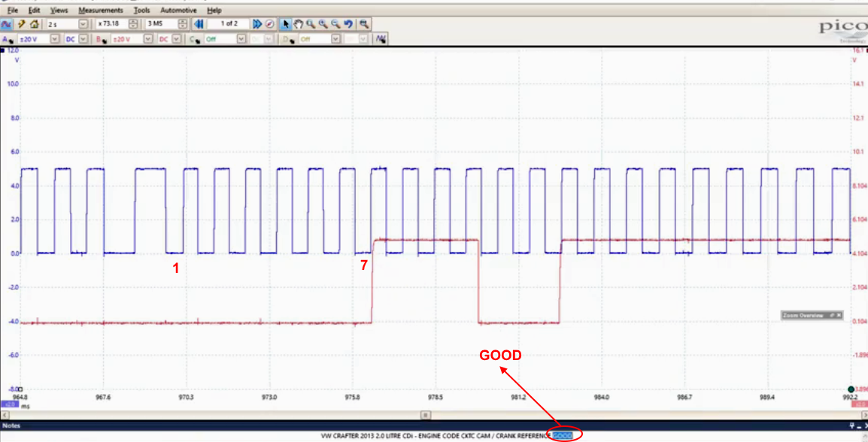The width and height of the screenshot is (868, 442).
Task: Select the hand pan tool
Action: [x=299, y=24]
